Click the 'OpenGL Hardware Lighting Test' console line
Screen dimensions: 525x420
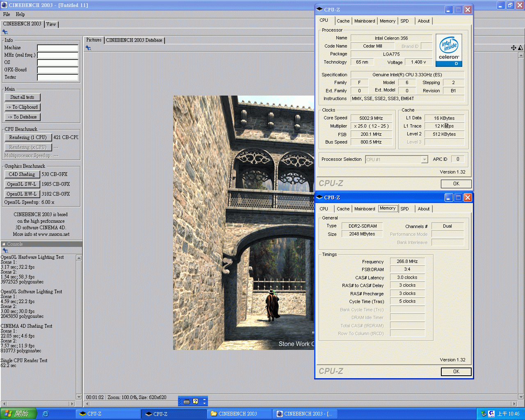tap(32, 257)
